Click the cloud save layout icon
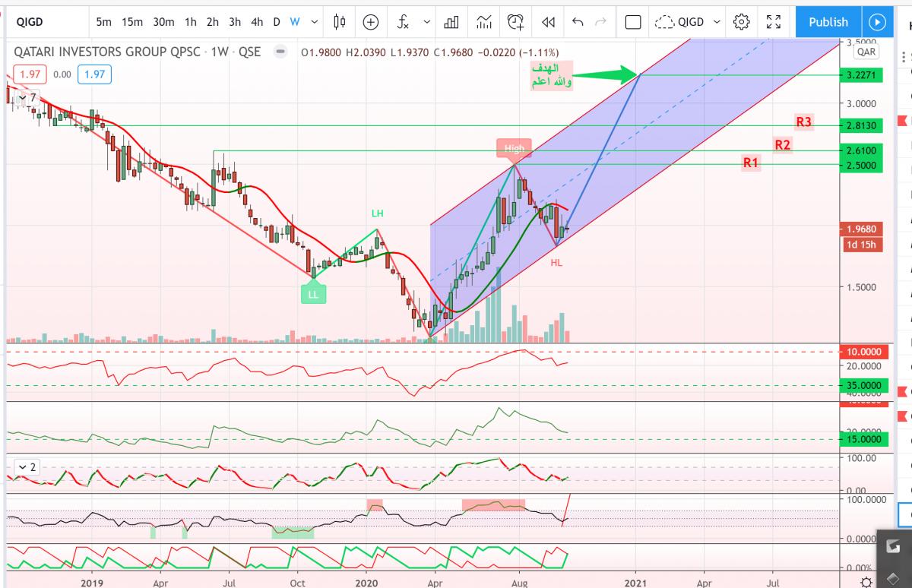 (x=665, y=22)
